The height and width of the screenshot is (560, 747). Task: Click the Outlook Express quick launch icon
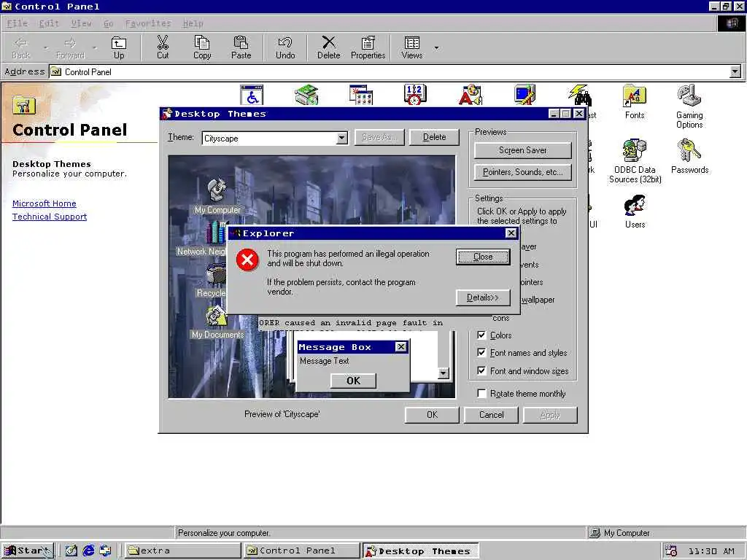(x=105, y=551)
